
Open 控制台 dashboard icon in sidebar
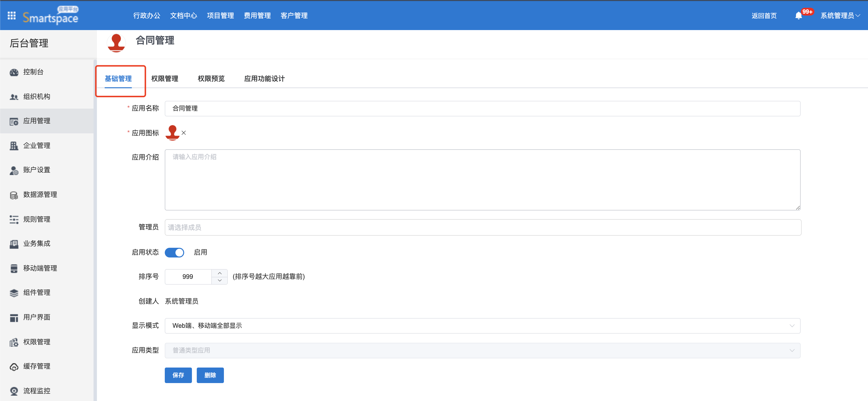click(14, 72)
